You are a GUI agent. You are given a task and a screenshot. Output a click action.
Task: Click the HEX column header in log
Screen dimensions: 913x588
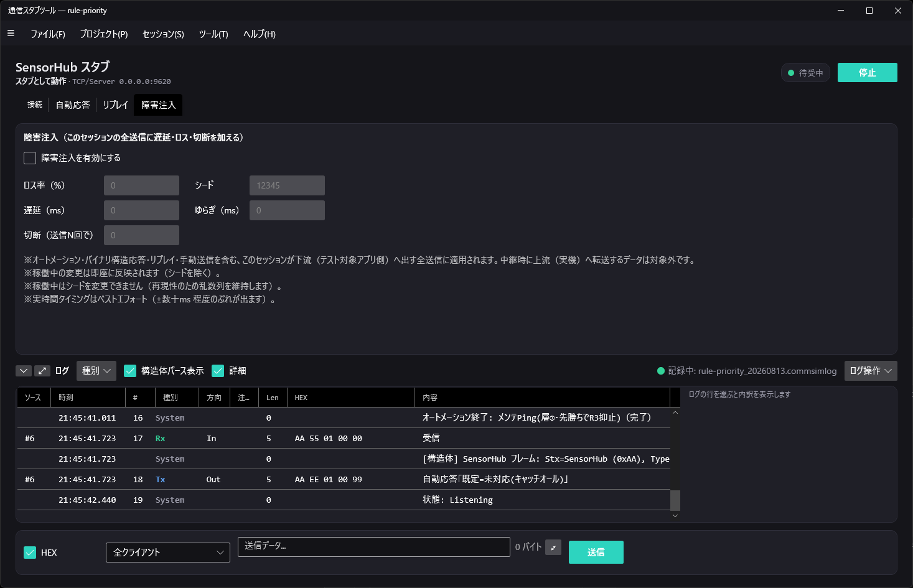(350, 398)
